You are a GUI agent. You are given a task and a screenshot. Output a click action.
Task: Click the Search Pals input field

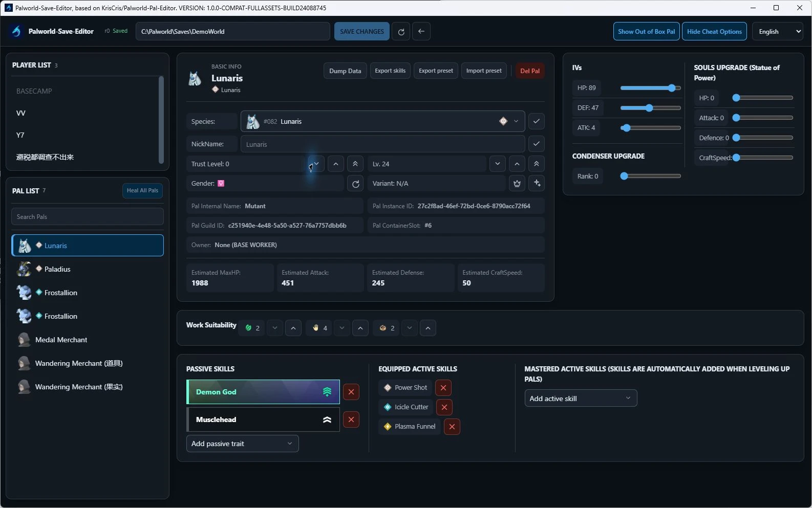pyautogui.click(x=88, y=216)
